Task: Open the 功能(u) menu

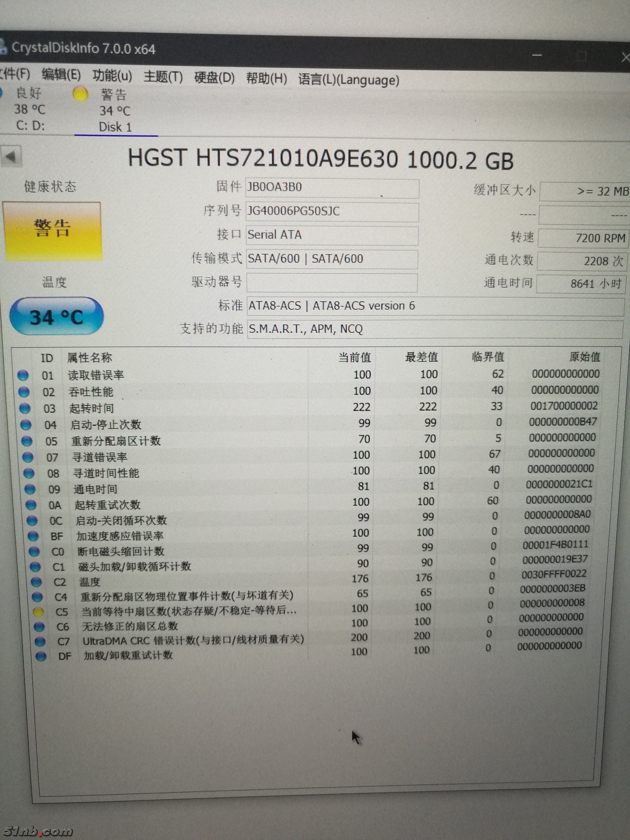Action: (x=112, y=76)
